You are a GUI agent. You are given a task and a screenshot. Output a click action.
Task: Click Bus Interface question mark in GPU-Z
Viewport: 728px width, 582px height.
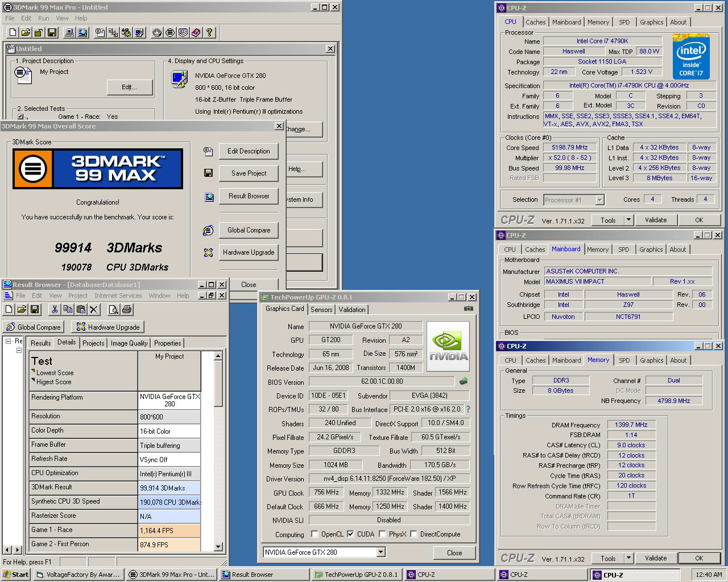468,409
